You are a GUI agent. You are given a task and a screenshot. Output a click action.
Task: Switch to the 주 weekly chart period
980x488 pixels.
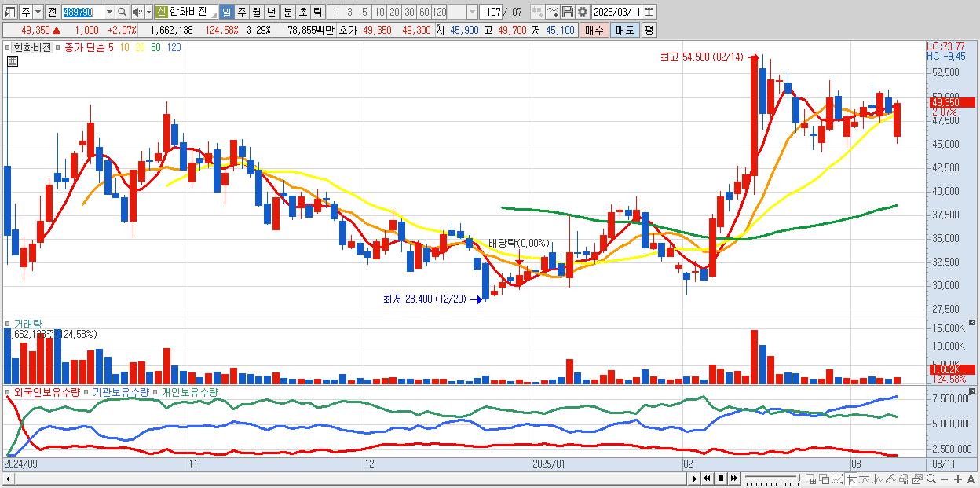[241, 12]
